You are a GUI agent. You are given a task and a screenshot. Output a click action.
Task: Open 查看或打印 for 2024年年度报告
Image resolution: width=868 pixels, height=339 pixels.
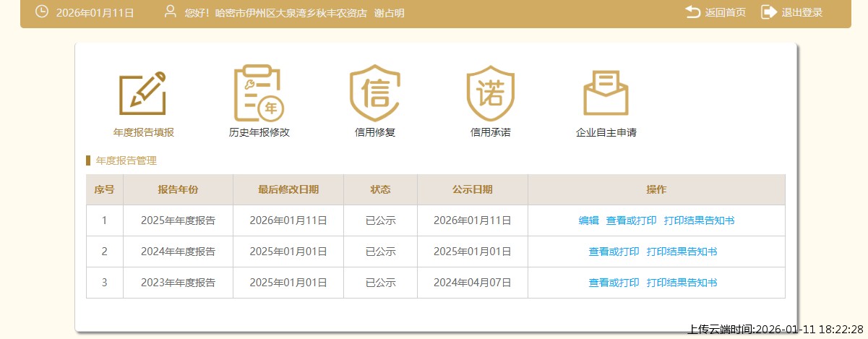pyautogui.click(x=614, y=252)
